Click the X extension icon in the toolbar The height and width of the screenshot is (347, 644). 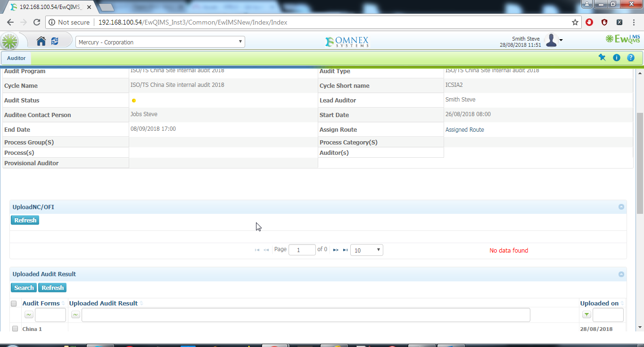619,22
